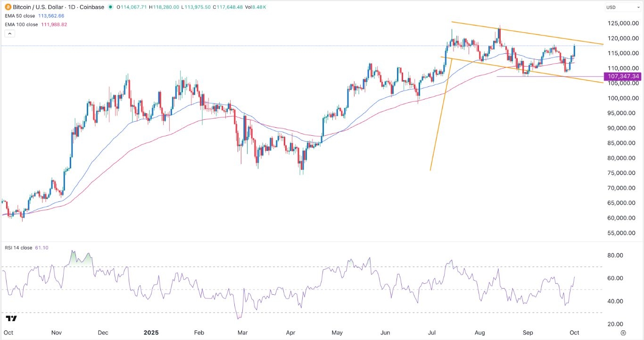Click the green market status dot indicator

pyautogui.click(x=110, y=7)
